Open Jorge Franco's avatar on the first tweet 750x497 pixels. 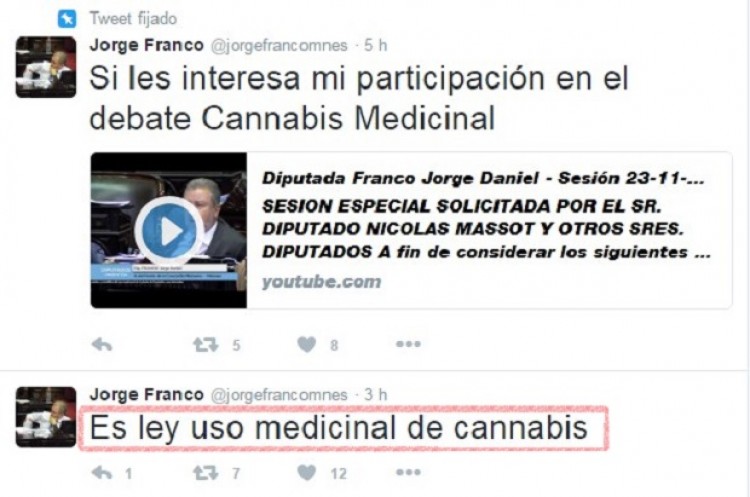tap(46, 67)
